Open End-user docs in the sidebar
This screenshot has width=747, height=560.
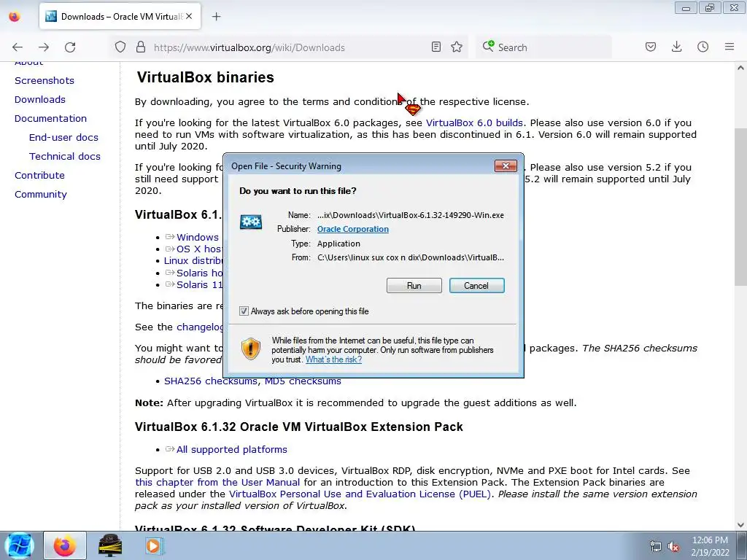coord(63,138)
